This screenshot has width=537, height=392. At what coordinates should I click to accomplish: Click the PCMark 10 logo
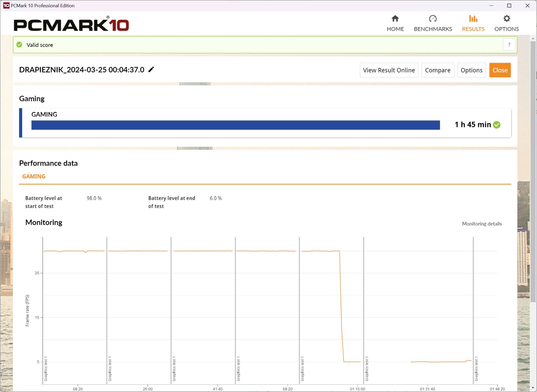point(71,23)
